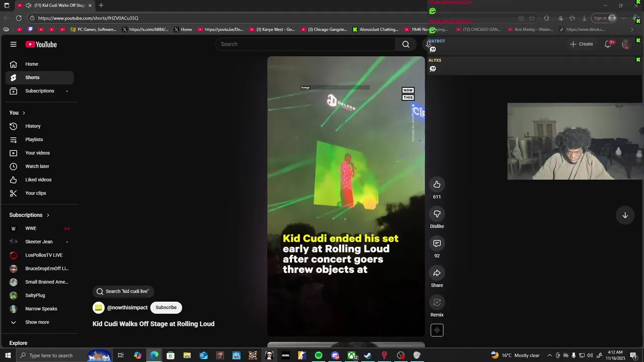644x362 pixels.
Task: Open YouTube notifications bell
Action: point(608,44)
